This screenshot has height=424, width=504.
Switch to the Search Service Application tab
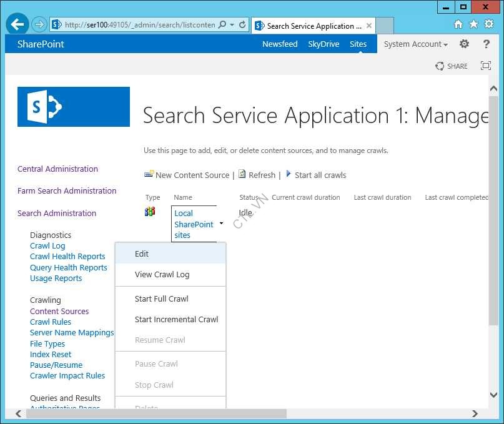point(310,26)
